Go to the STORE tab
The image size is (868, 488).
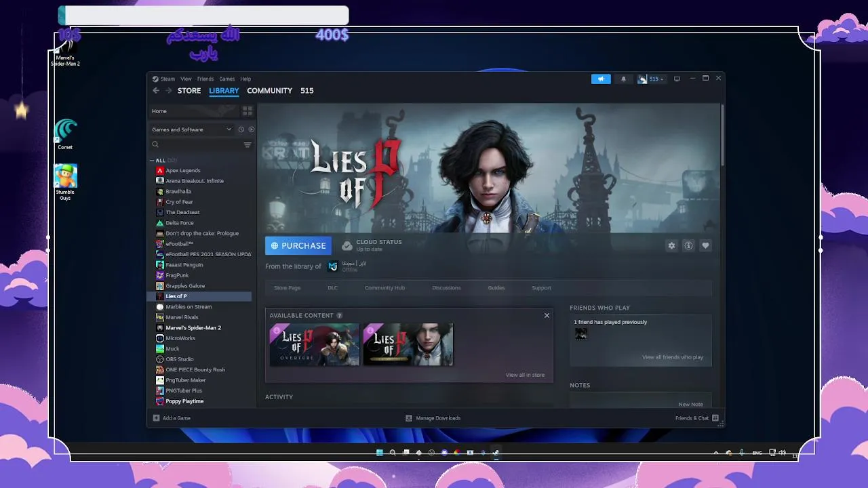pos(189,91)
